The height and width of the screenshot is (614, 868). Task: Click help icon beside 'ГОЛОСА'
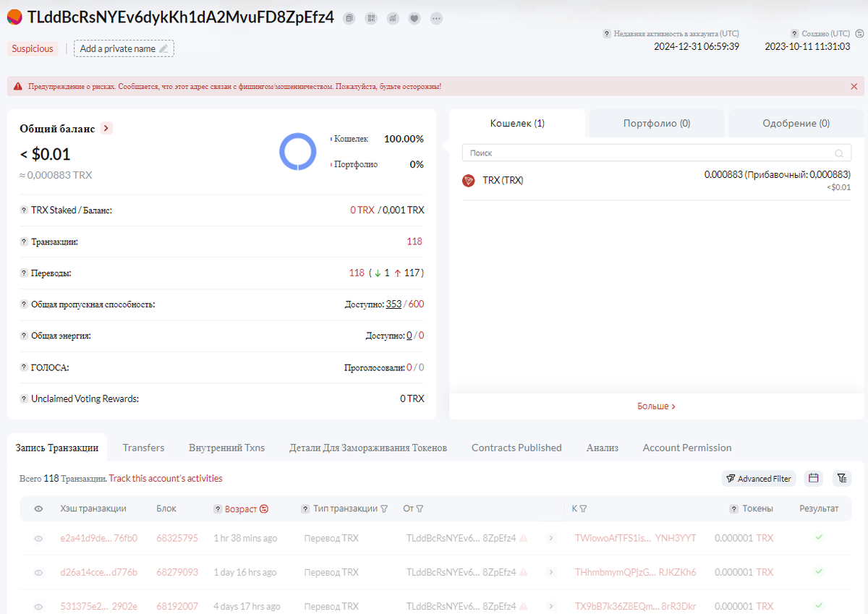[24, 367]
